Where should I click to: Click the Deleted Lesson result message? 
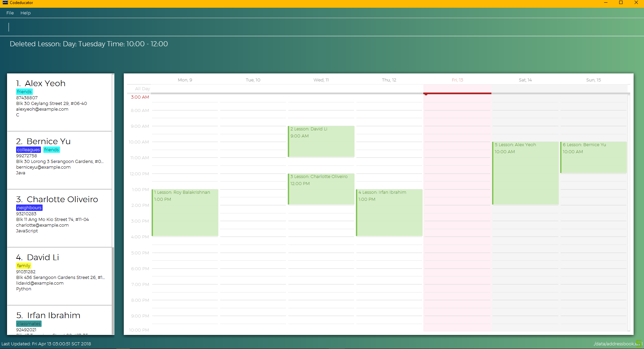click(x=89, y=44)
